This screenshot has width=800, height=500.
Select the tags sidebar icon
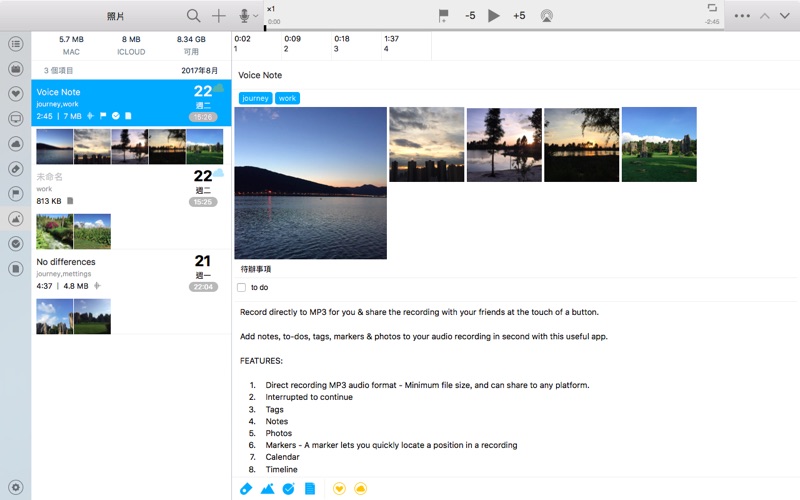(x=16, y=169)
